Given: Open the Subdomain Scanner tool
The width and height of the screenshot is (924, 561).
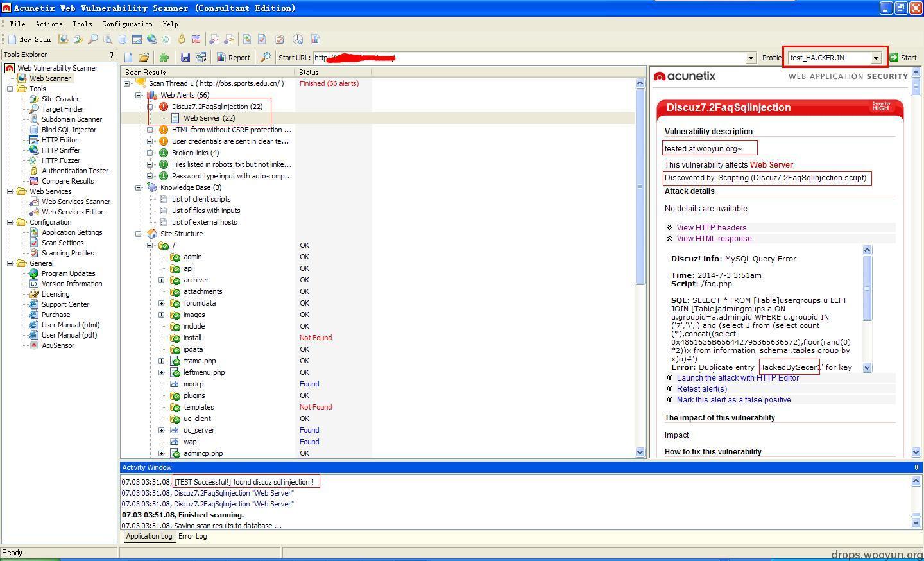Looking at the screenshot, I should point(71,119).
